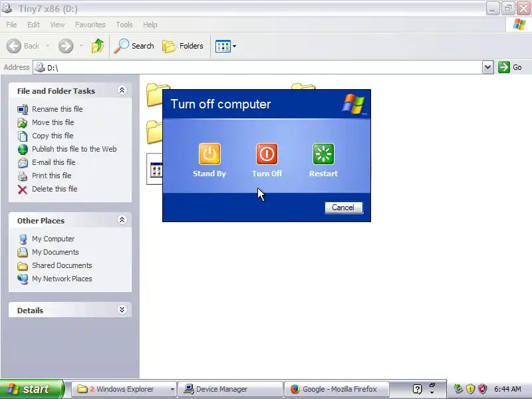532x399 pixels.
Task: Open Windows Explorer taskbar group dropdown arrow
Action: click(172, 390)
